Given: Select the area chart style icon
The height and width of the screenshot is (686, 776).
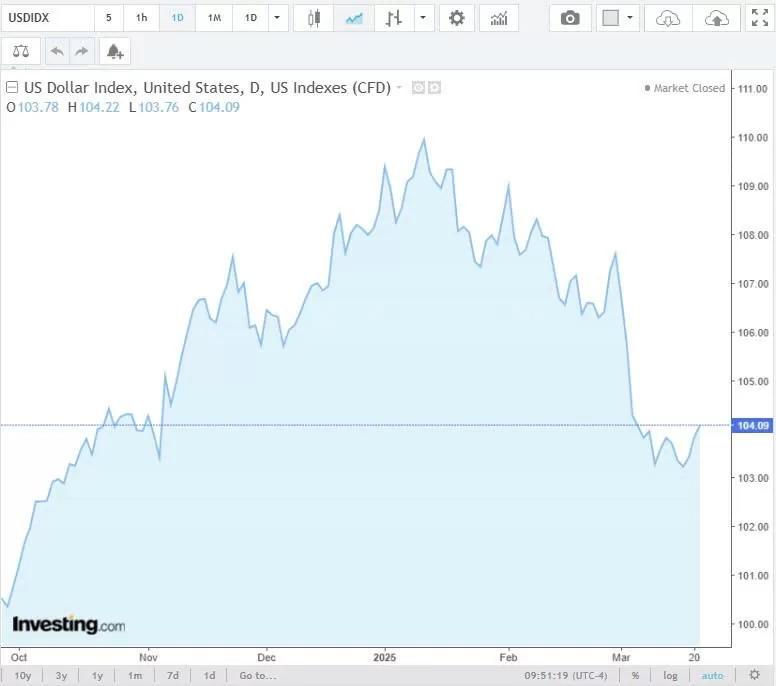Looking at the screenshot, I should click(353, 18).
